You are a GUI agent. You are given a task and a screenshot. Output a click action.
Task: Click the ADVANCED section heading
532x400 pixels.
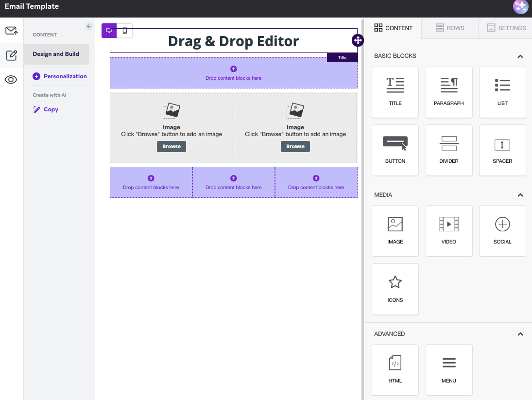pos(390,334)
